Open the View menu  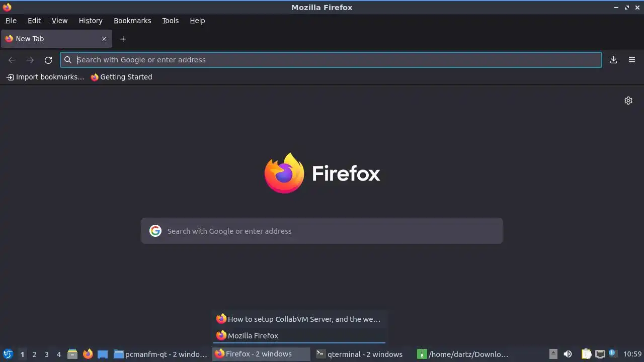click(x=59, y=21)
